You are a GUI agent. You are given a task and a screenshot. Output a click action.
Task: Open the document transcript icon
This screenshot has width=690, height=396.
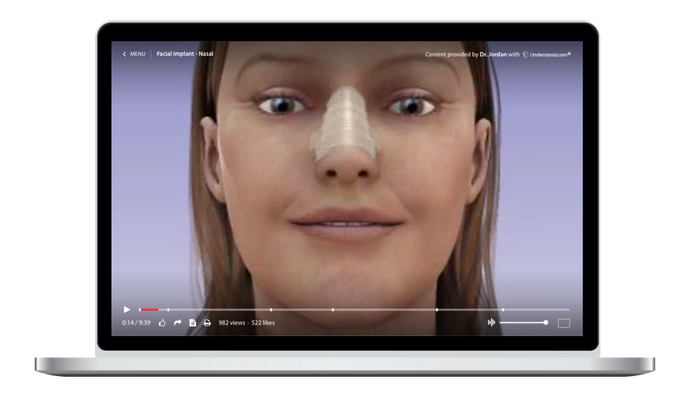click(192, 323)
